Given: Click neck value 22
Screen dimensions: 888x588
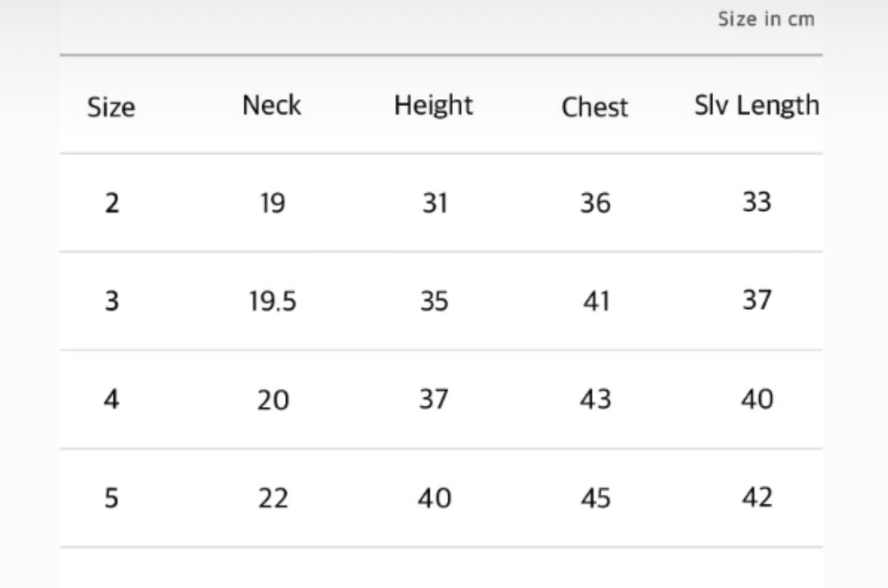Looking at the screenshot, I should pyautogui.click(x=273, y=498).
